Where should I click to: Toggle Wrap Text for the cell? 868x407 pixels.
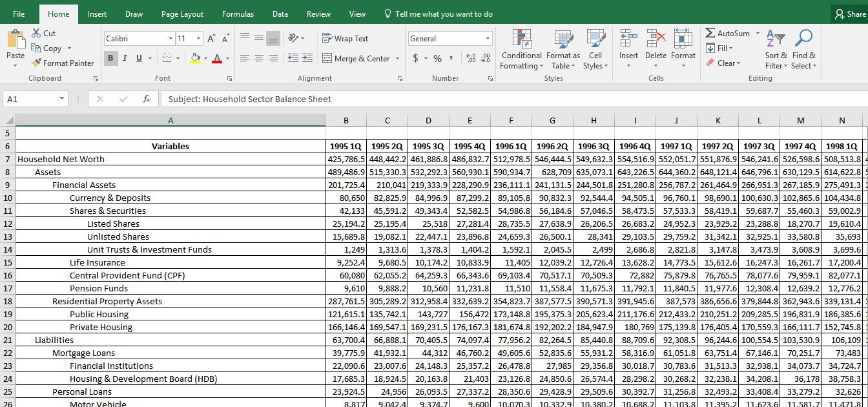345,39
